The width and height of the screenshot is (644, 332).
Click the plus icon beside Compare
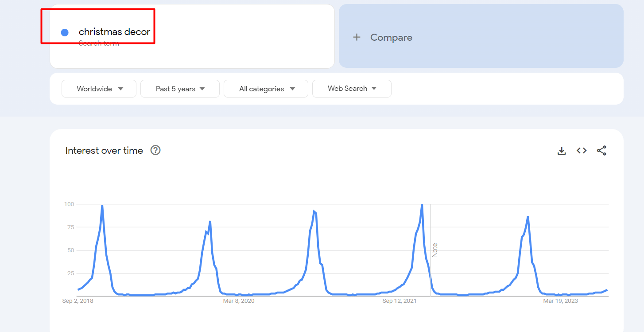pyautogui.click(x=357, y=37)
